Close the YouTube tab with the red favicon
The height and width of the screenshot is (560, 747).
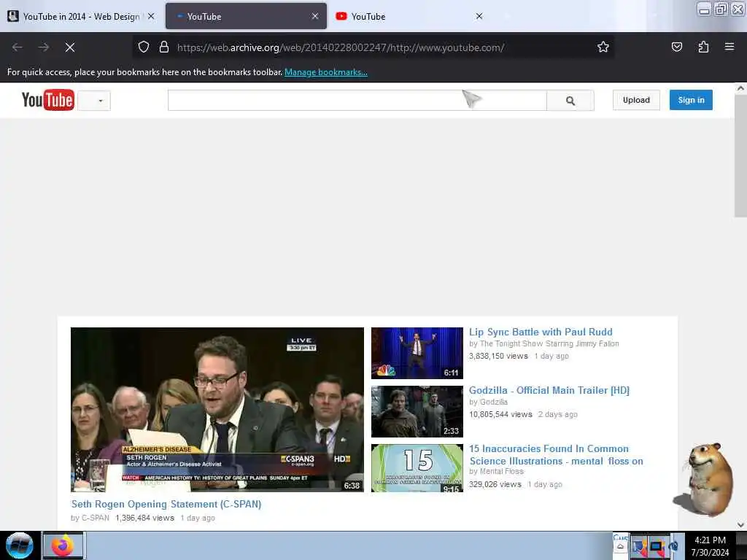(x=479, y=16)
